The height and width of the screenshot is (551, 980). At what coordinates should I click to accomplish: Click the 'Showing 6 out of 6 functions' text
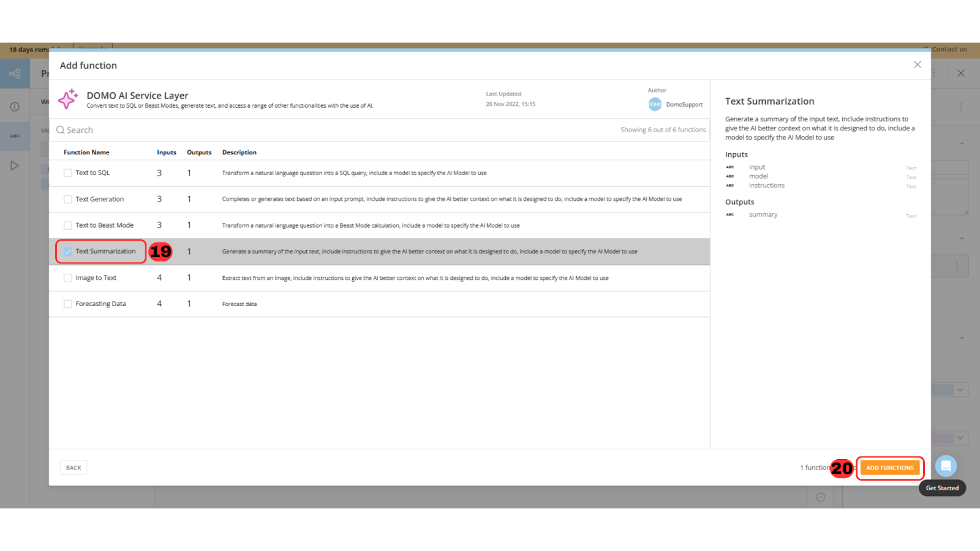663,130
